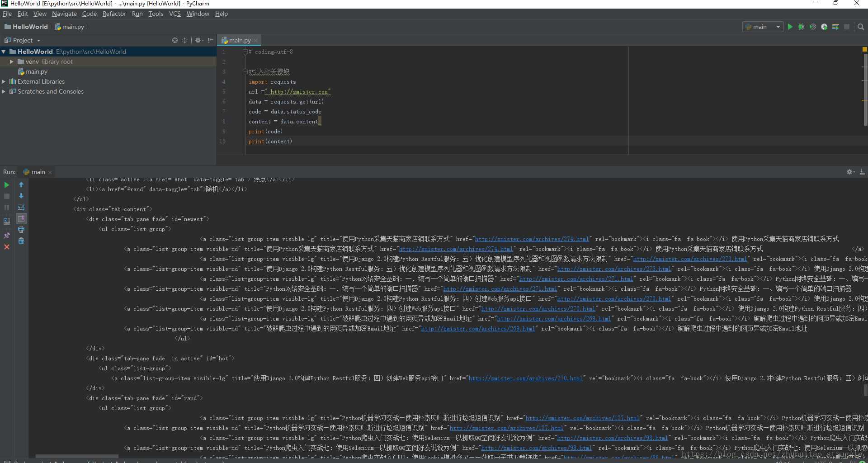Open the Project panel gear settings
This screenshot has width=868, height=463.
pyautogui.click(x=199, y=40)
